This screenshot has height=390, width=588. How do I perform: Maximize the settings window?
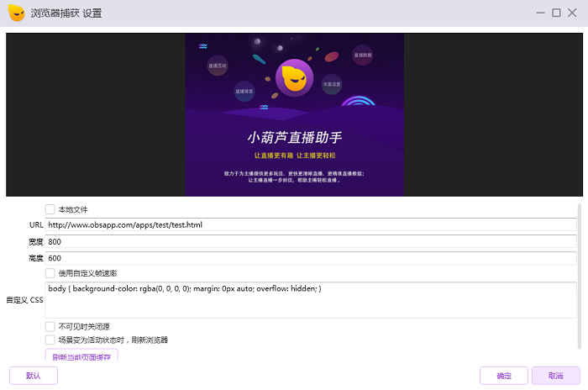556,13
